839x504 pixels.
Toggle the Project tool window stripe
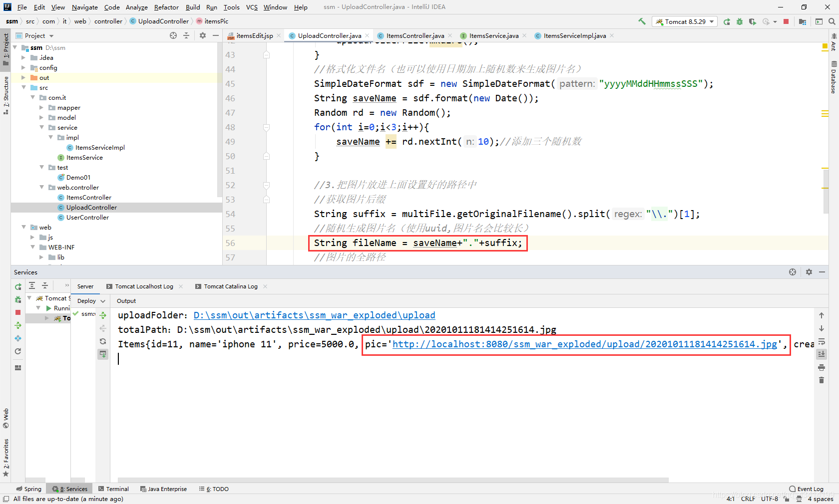[5, 49]
